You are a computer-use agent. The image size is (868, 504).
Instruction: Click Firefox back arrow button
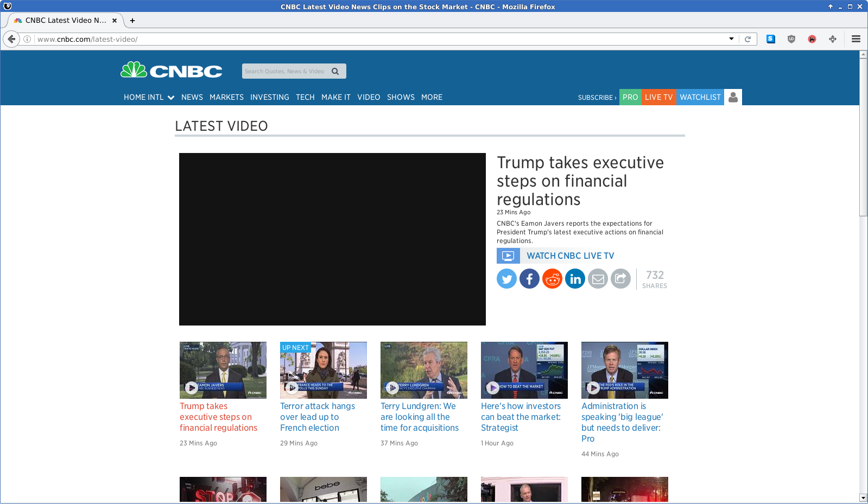click(11, 39)
